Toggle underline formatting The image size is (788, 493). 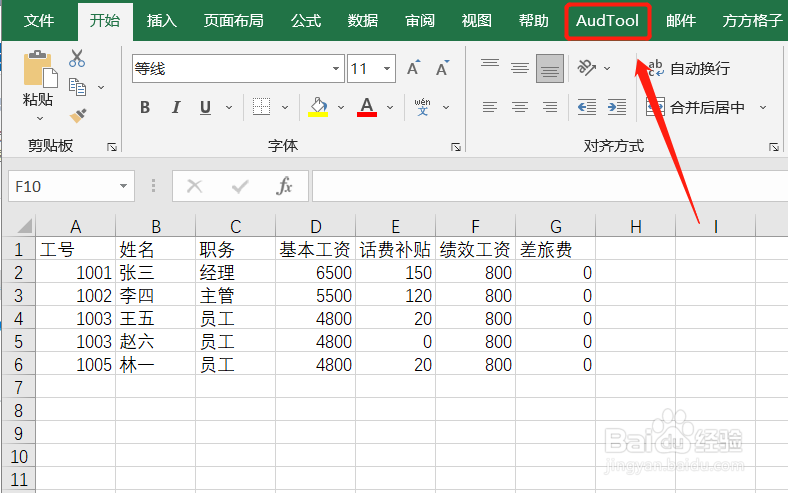pos(205,107)
